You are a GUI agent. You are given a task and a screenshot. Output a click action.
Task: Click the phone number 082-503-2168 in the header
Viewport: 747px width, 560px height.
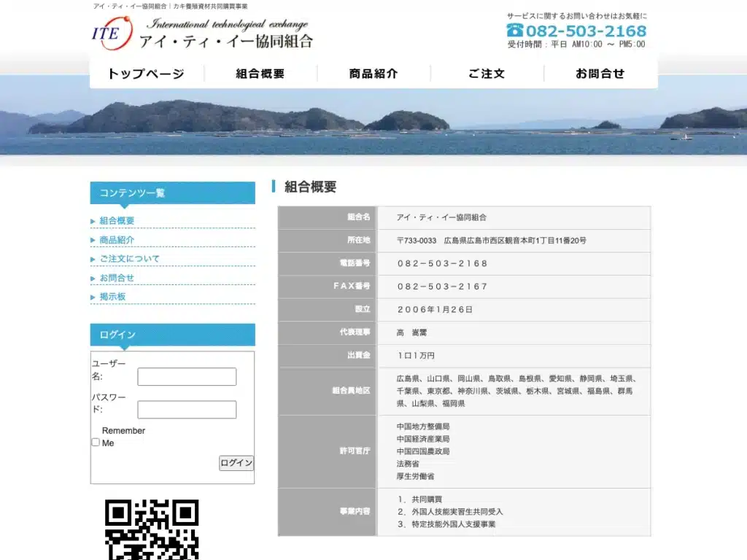[586, 31]
